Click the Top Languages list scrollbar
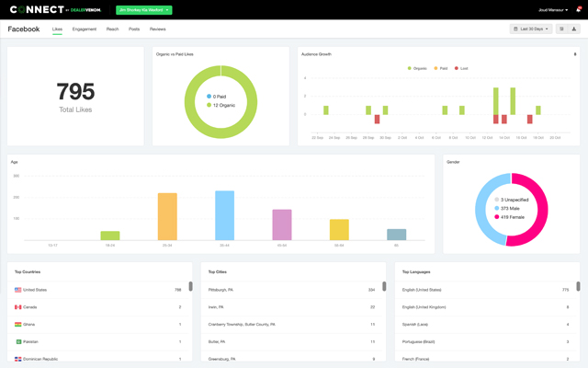The height and width of the screenshot is (368, 588). point(578,286)
